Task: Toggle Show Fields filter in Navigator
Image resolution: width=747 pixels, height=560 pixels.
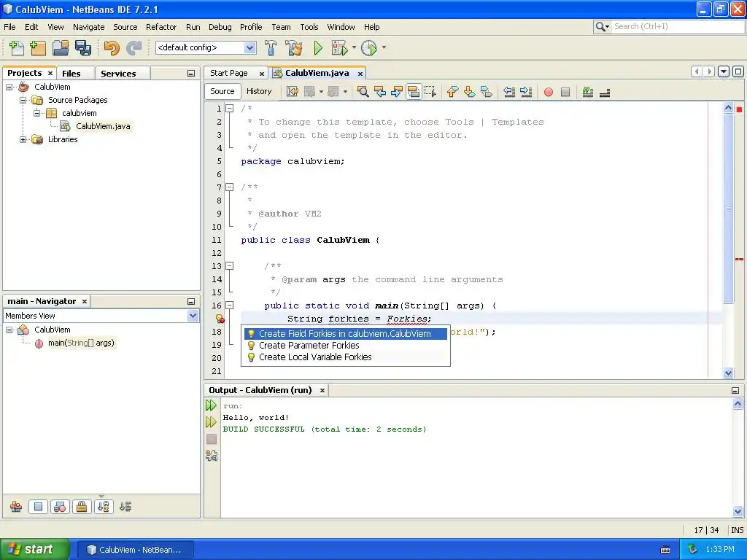Action: click(x=38, y=507)
